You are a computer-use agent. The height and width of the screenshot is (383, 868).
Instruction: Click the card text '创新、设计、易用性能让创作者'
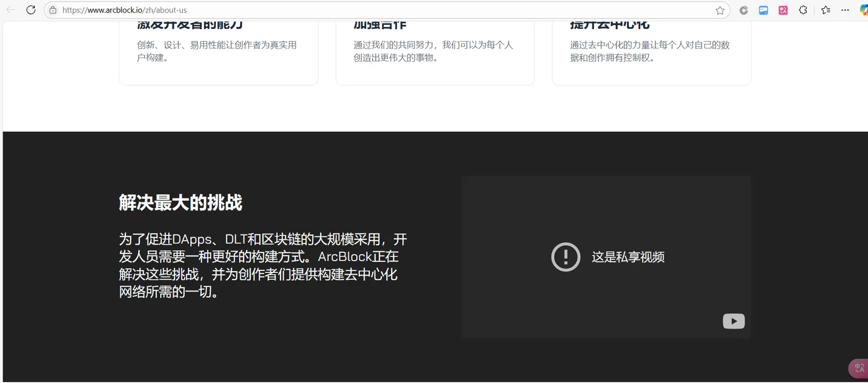216,51
